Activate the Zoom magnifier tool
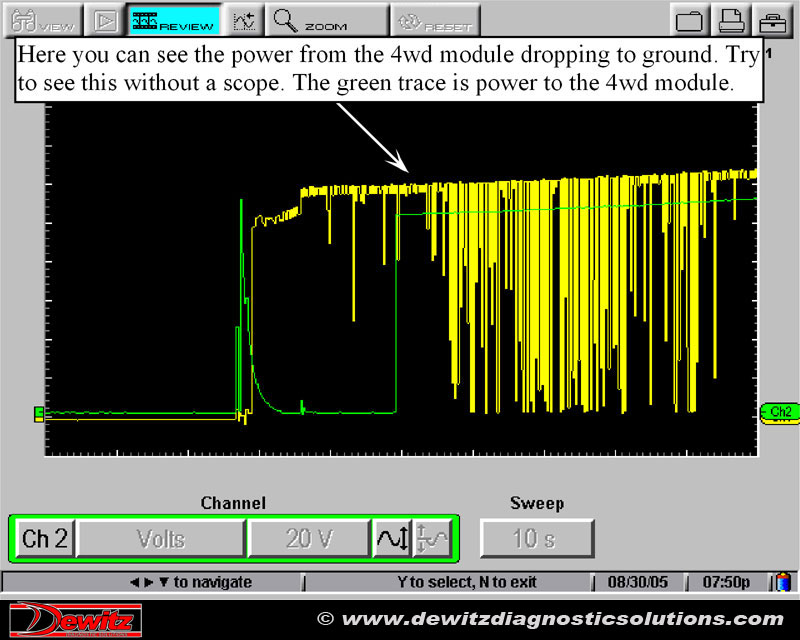800x640 pixels. (x=329, y=20)
